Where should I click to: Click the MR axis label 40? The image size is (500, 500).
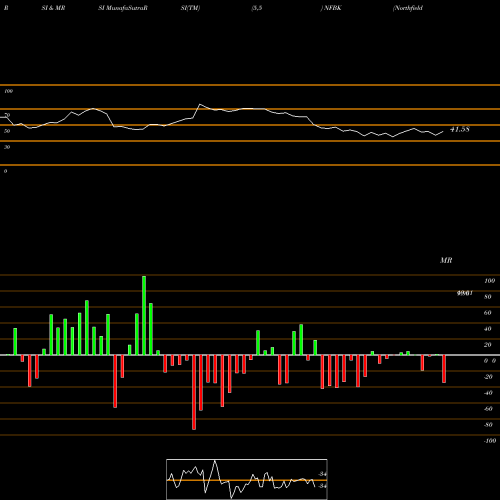click(x=488, y=329)
